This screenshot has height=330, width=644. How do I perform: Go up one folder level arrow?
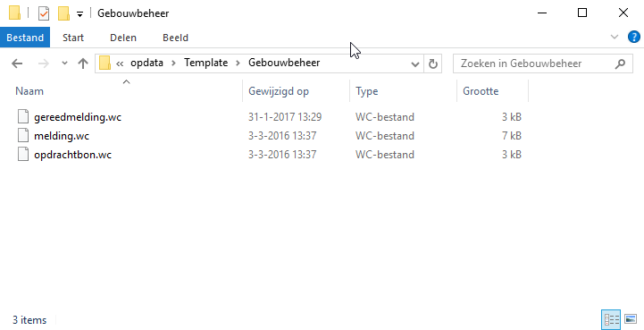[83, 63]
